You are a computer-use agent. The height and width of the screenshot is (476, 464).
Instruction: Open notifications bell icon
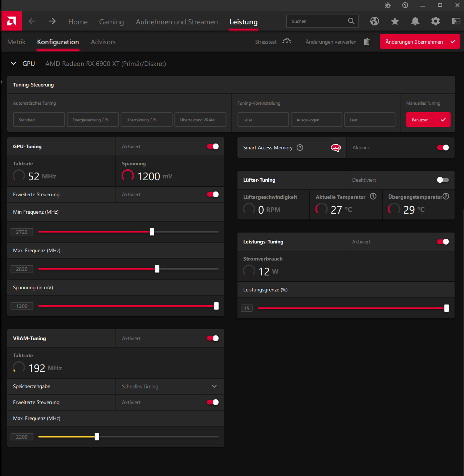tap(415, 21)
